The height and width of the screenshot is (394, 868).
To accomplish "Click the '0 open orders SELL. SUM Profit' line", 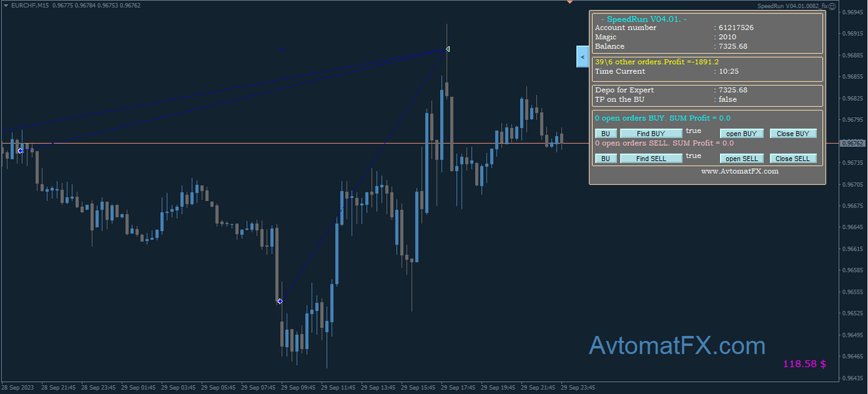I will pyautogui.click(x=664, y=143).
